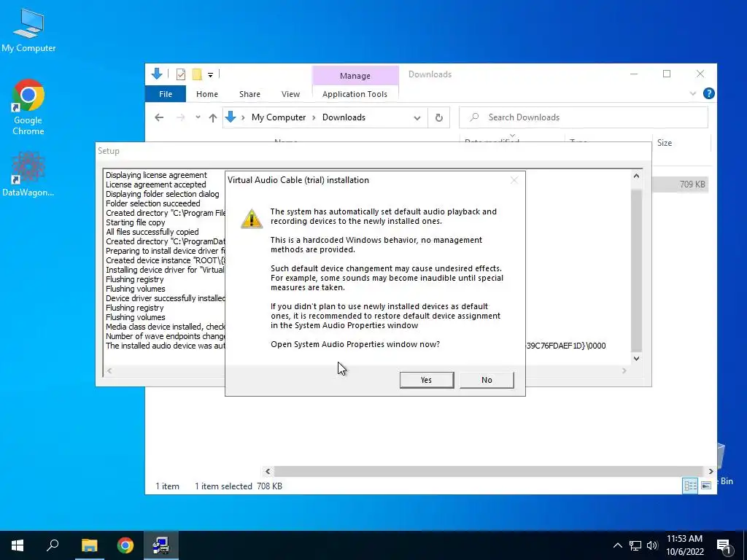
Task: Select the Google Chrome desktop shortcut
Action: [28, 107]
